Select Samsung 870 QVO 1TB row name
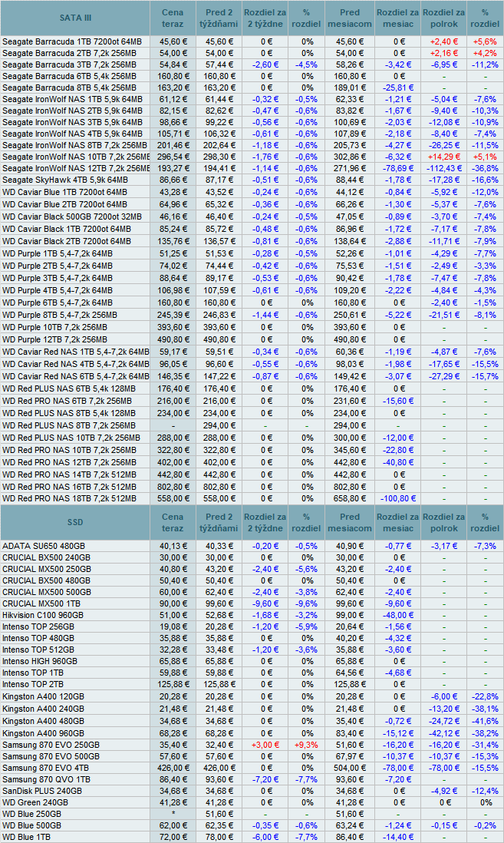The width and height of the screenshot is (504, 843). pos(46,779)
